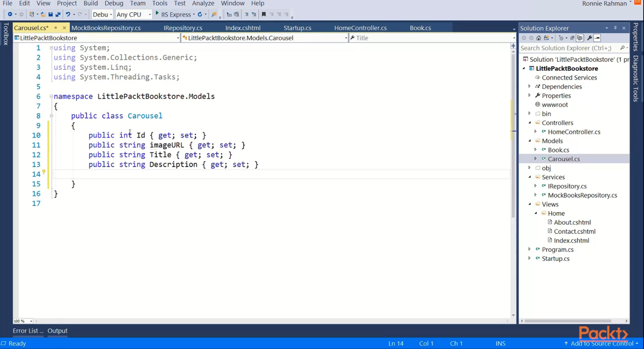Switch to the MockBooksRepository.cs tab
Viewport: 644px width, 349px height.
pyautogui.click(x=106, y=28)
